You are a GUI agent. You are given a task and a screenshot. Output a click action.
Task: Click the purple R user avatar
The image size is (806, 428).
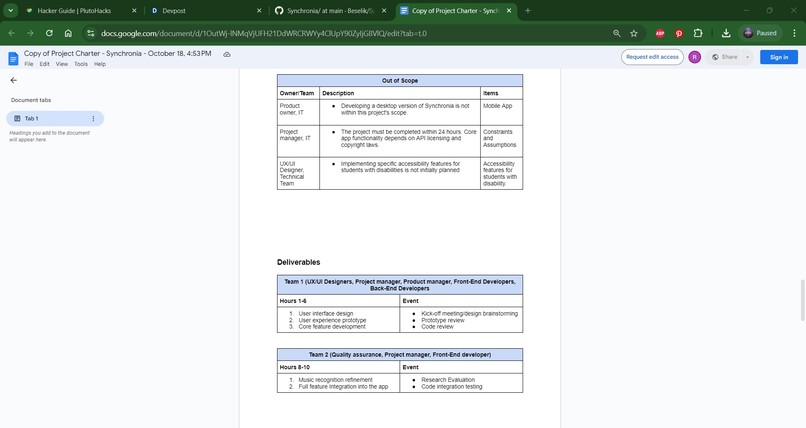tap(694, 57)
